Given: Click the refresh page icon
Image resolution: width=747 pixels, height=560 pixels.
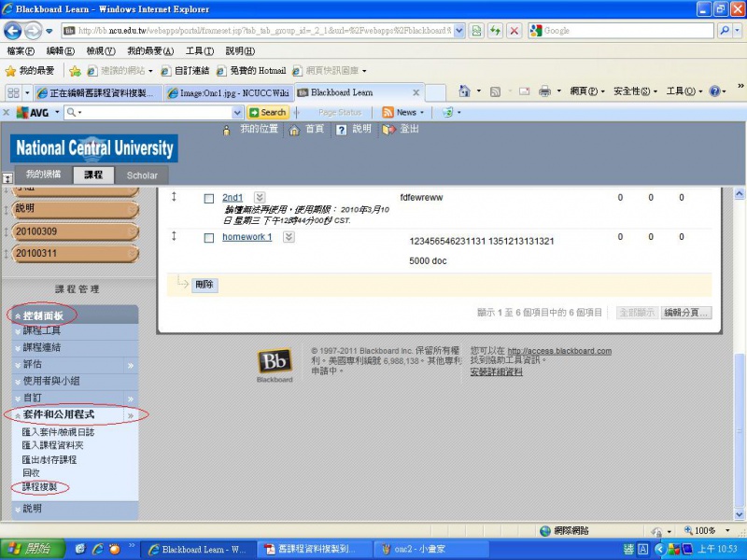Looking at the screenshot, I should coord(495,31).
